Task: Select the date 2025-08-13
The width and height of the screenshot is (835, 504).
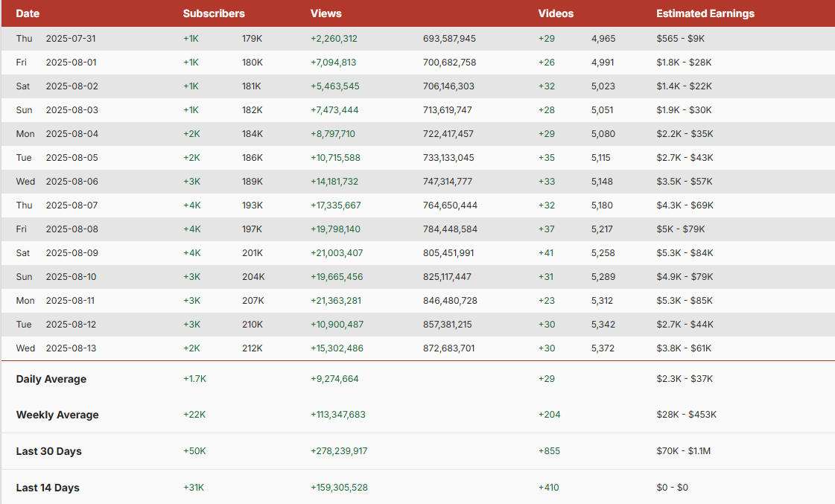Action: pos(71,348)
